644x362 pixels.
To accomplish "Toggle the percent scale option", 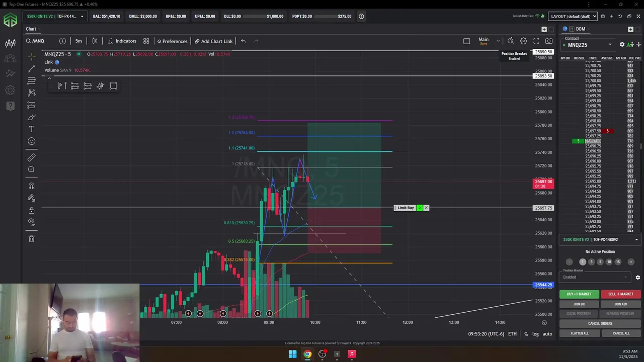I will 526,334.
